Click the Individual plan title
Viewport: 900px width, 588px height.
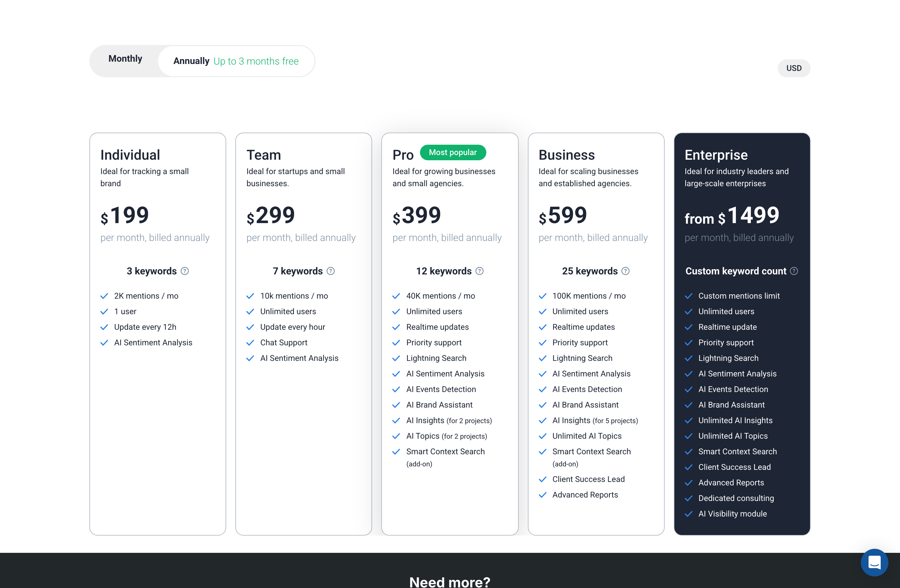tap(130, 155)
